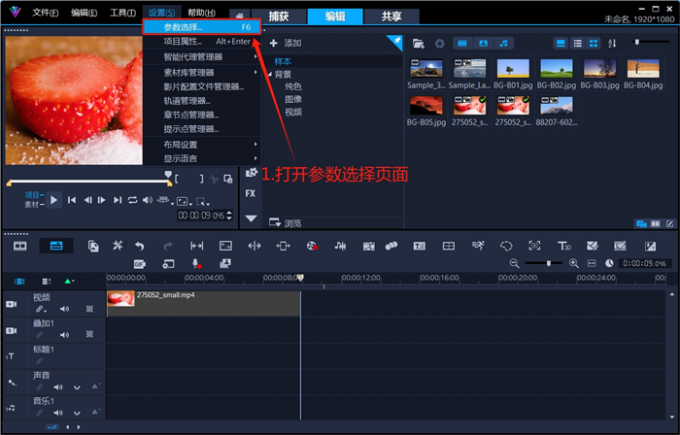
Task: Set mark-in bracket in preview
Action: pos(177,179)
